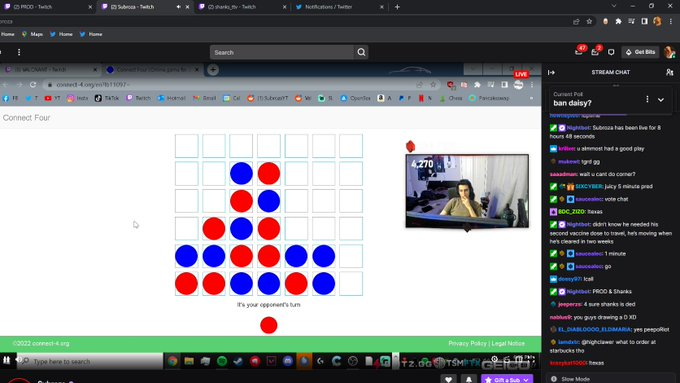Open the Maps bookmark
Image resolution: width=680 pixels, height=383 pixels.
point(33,34)
